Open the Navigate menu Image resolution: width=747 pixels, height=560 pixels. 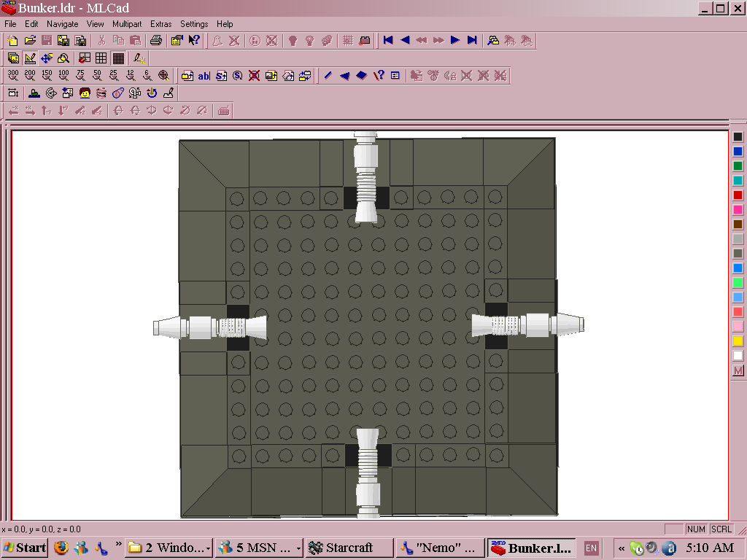(x=63, y=24)
